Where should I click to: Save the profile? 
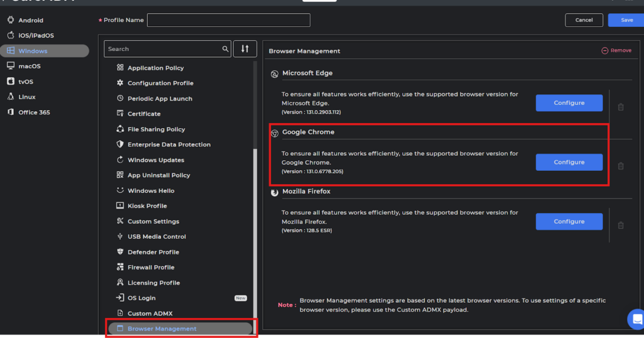click(x=626, y=20)
